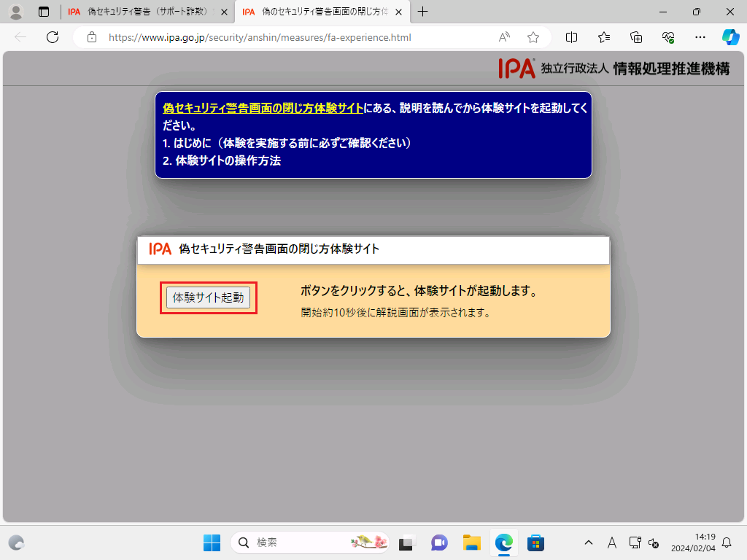Image resolution: width=747 pixels, height=560 pixels.
Task: Click the 体験サイト起動 button
Action: click(208, 297)
